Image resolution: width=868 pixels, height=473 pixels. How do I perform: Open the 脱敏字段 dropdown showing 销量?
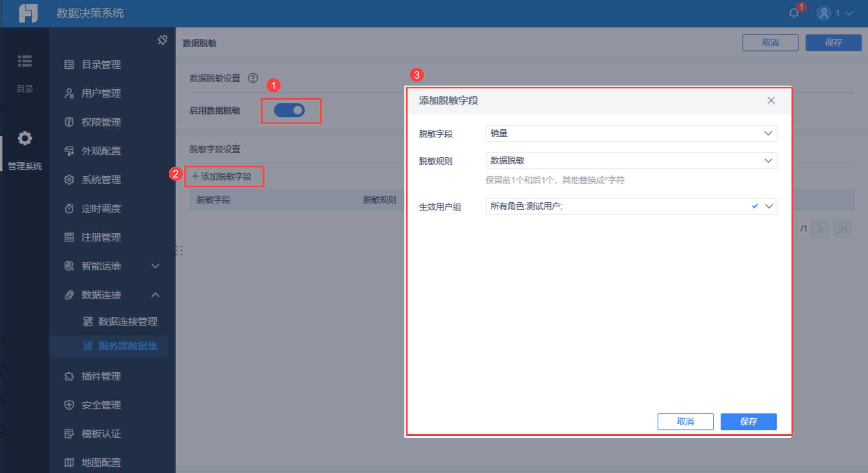(631, 133)
